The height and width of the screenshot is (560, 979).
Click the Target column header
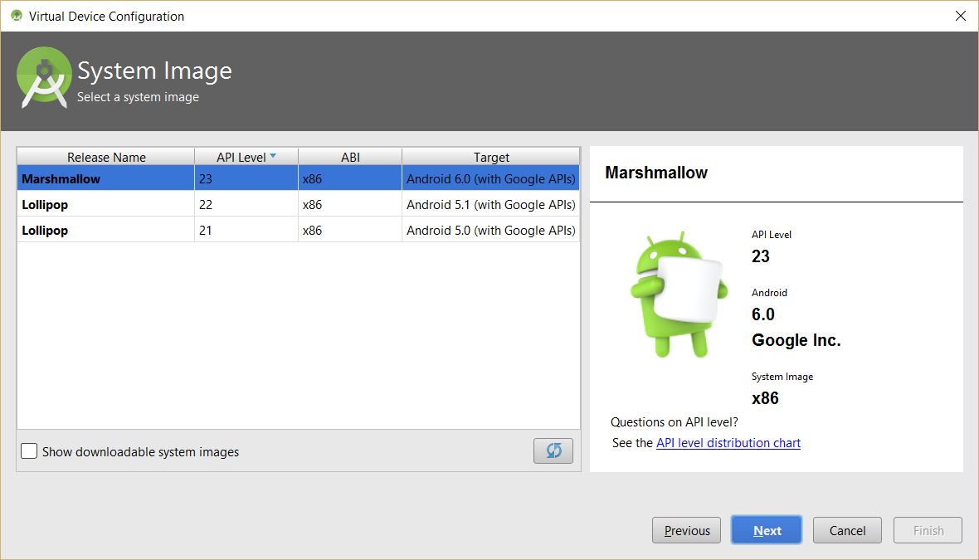[491, 157]
